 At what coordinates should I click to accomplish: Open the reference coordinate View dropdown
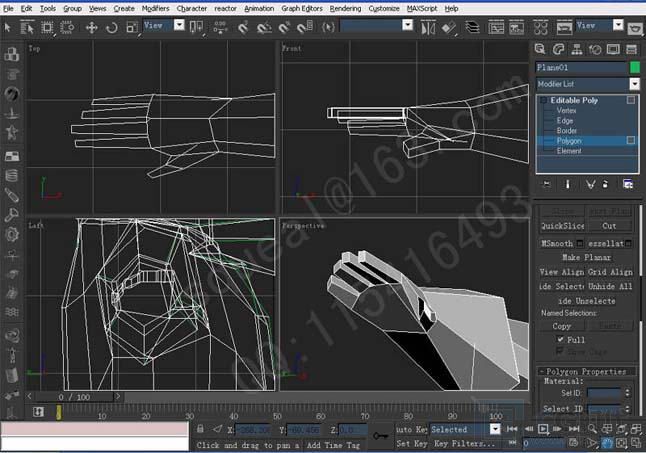(179, 25)
